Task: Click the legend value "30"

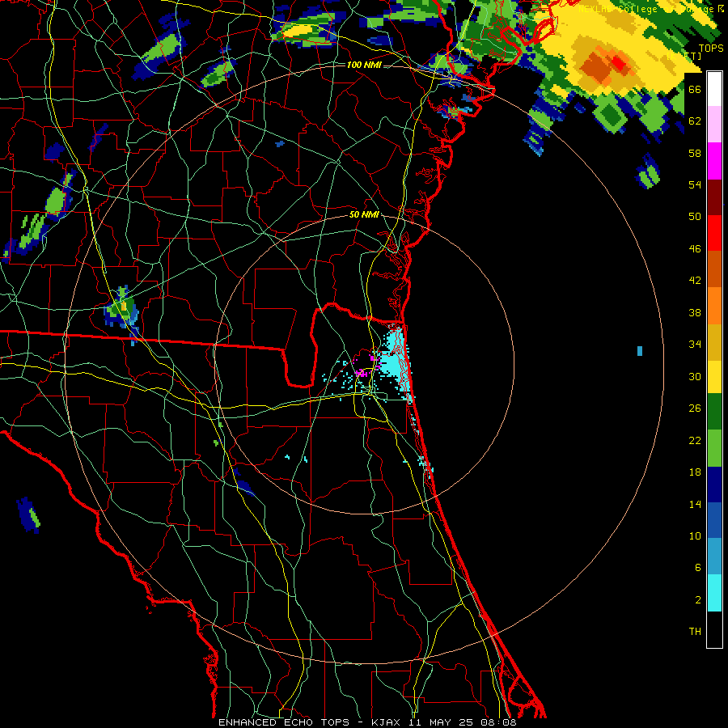Action: (695, 376)
